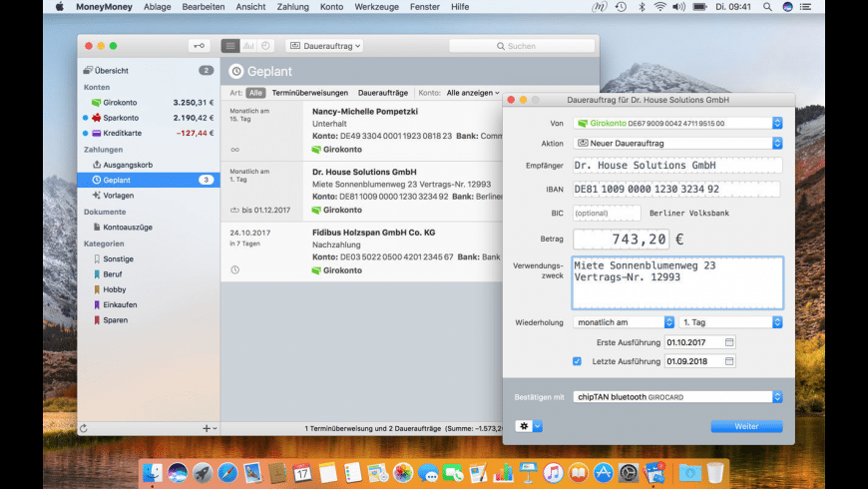Click the Dauerauftrag toolbar button
This screenshot has width=868, height=489.
coord(324,46)
